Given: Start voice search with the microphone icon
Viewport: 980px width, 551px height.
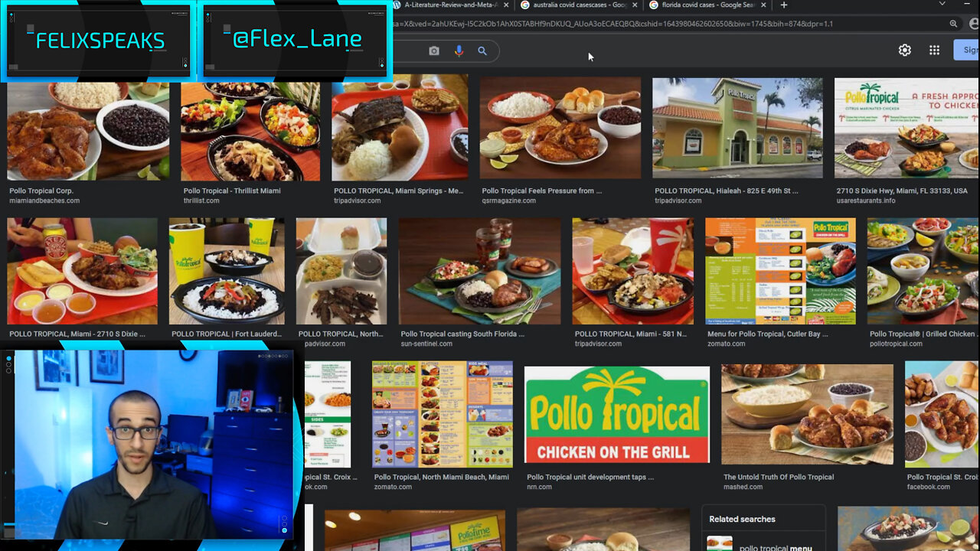Looking at the screenshot, I should pos(459,51).
